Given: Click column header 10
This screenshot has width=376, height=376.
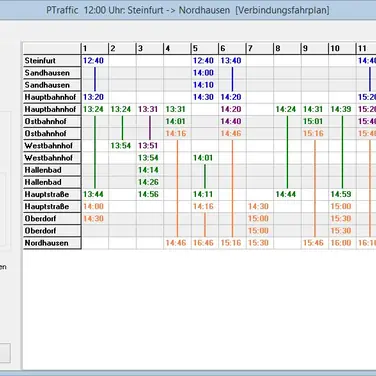Looking at the screenshot, I should click(x=342, y=49).
